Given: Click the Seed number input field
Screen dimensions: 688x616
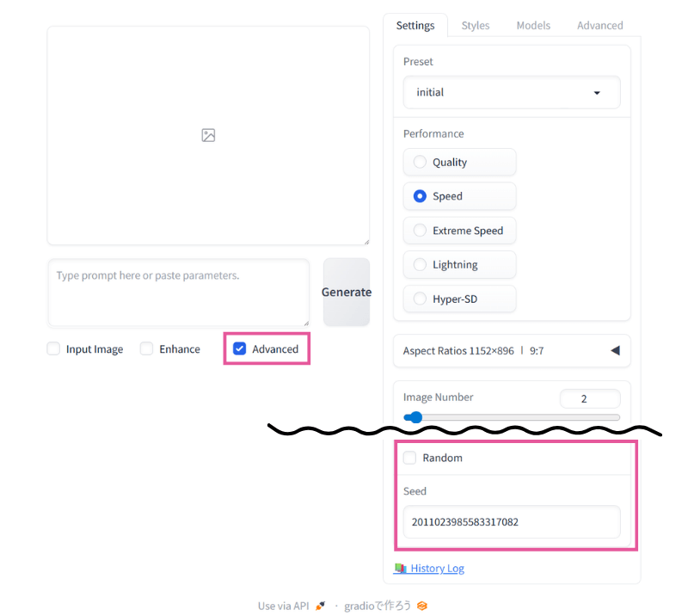Looking at the screenshot, I should [x=511, y=522].
